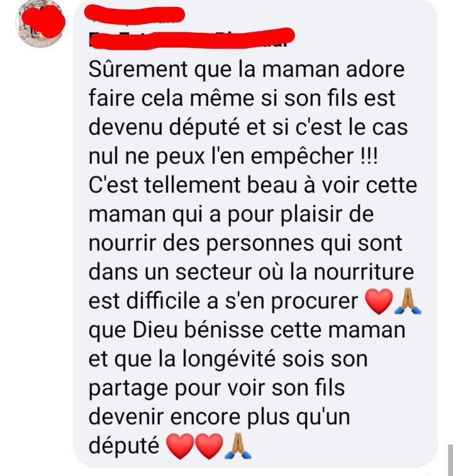The height and width of the screenshot is (476, 453).
Task: Click the line "C'est tellement beau à voir cette"
Action: click(x=253, y=185)
